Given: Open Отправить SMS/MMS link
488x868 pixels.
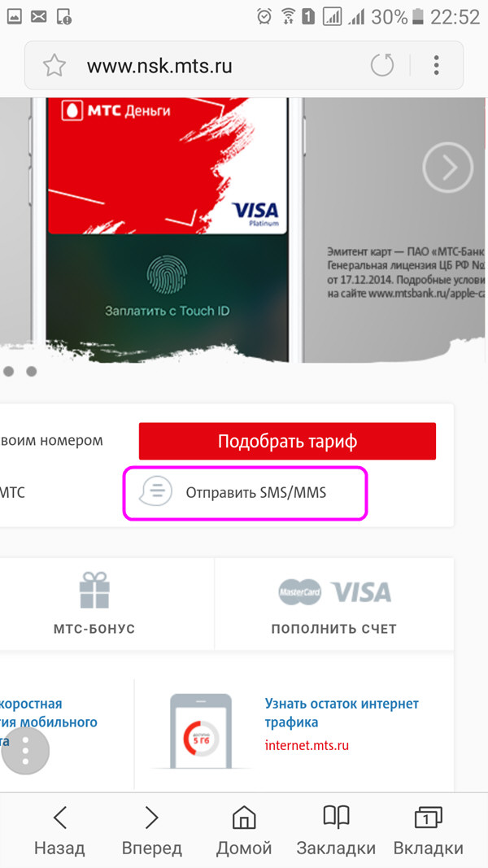Looking at the screenshot, I should (245, 493).
